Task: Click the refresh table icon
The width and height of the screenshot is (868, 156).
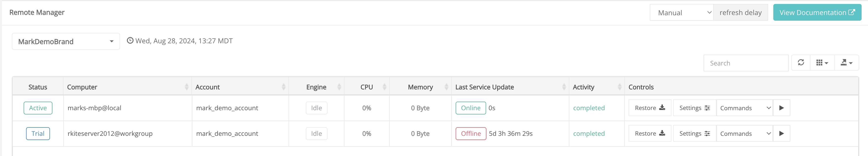Action: pyautogui.click(x=801, y=63)
